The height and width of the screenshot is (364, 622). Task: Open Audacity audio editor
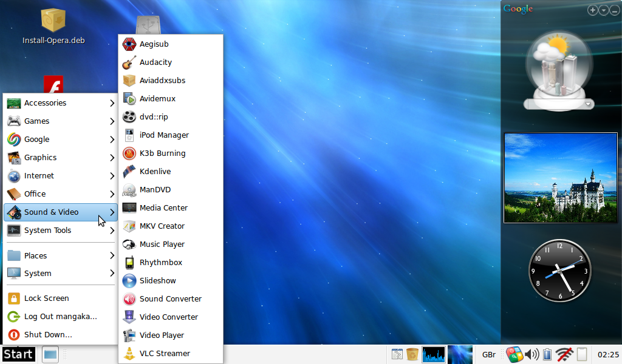[x=171, y=62]
